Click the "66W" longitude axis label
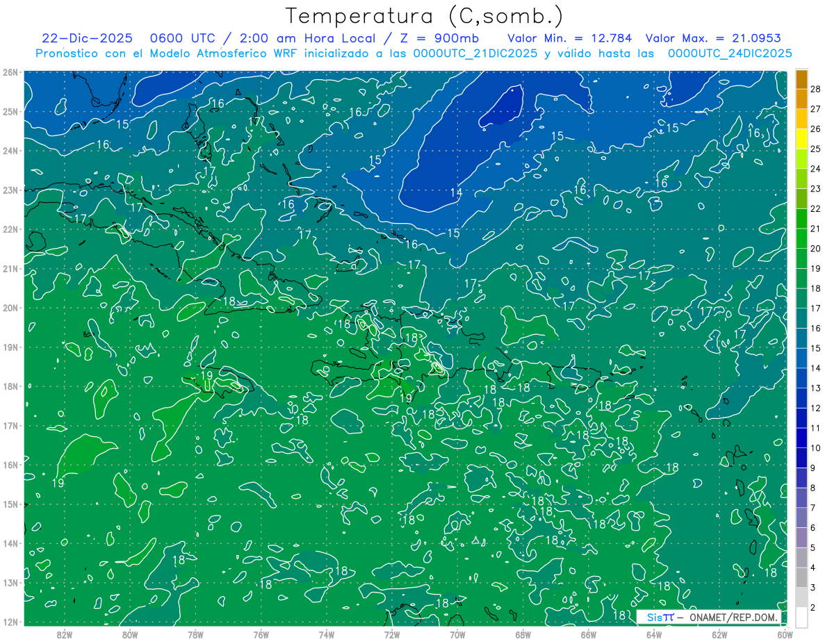The width and height of the screenshot is (834, 644). [x=589, y=634]
